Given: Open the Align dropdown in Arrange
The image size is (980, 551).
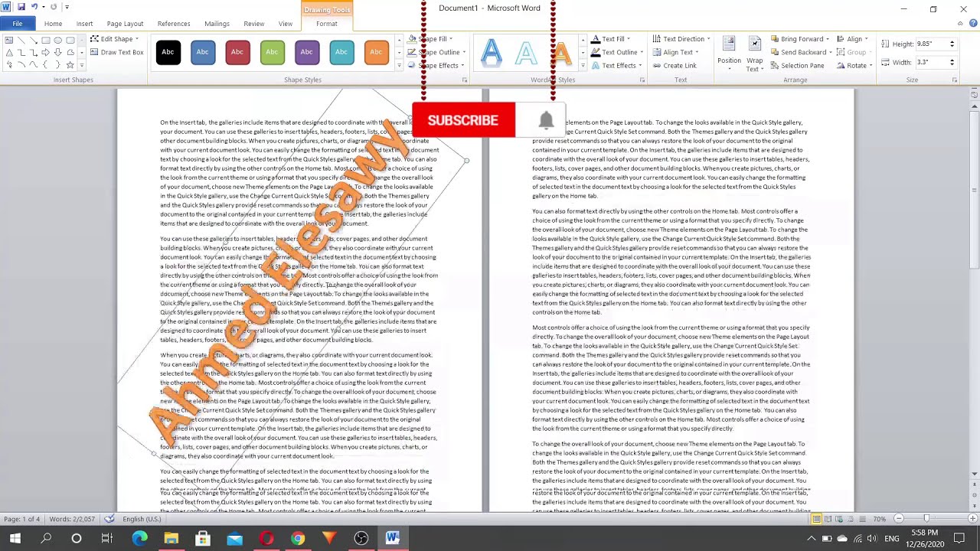Looking at the screenshot, I should pos(852,39).
